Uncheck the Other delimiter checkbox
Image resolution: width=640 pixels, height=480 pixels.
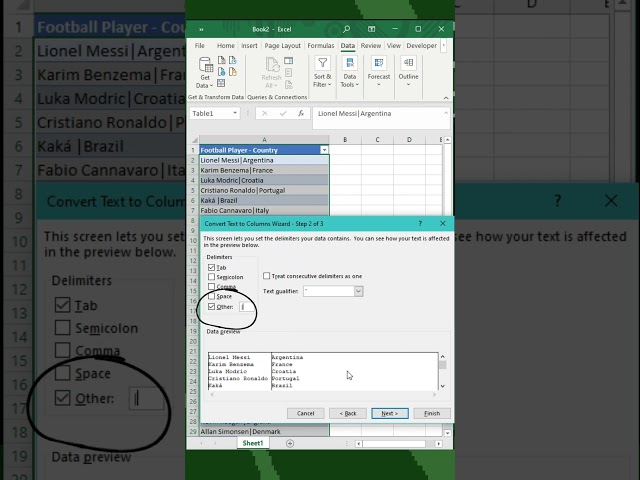(211, 307)
